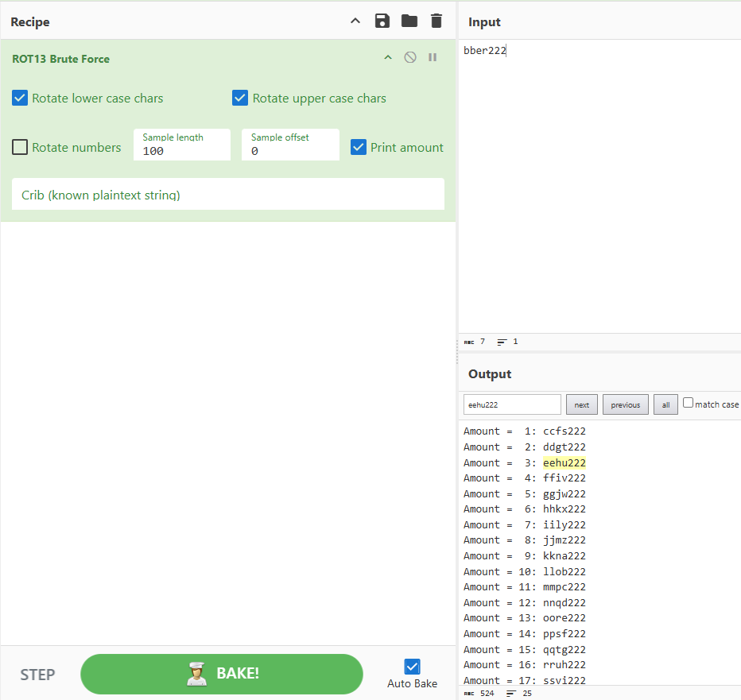The width and height of the screenshot is (741, 700).
Task: Toggle Rotate lower case chars checkbox
Action: [x=20, y=99]
